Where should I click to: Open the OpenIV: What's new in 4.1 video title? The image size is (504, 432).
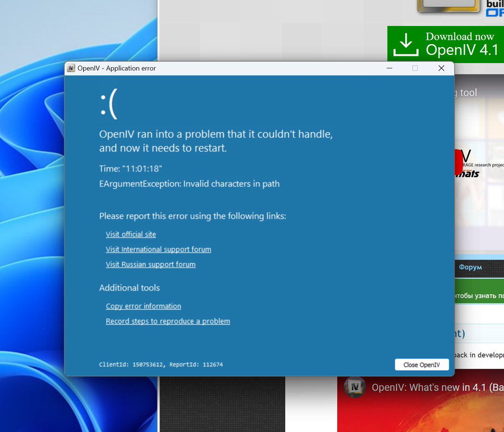click(438, 387)
